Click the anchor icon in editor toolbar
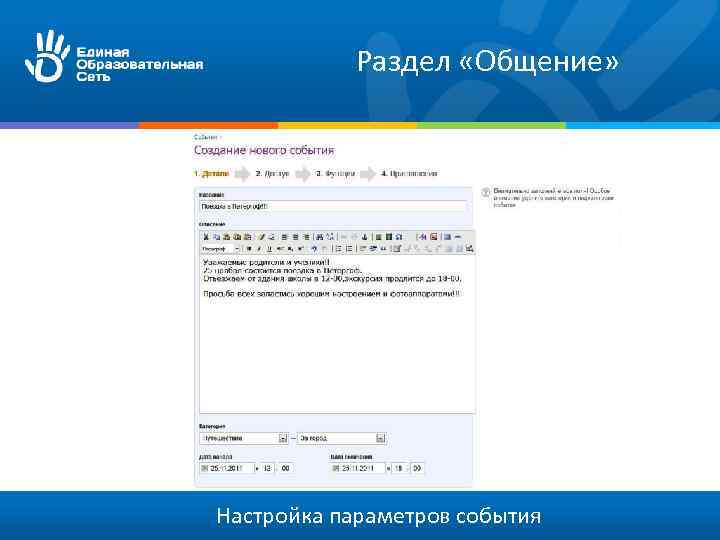The image size is (720, 540). pyautogui.click(x=365, y=237)
